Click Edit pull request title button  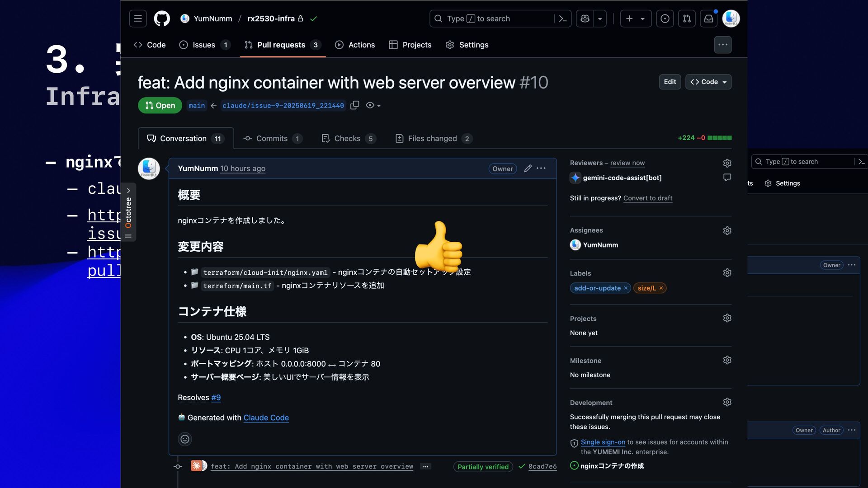point(670,82)
